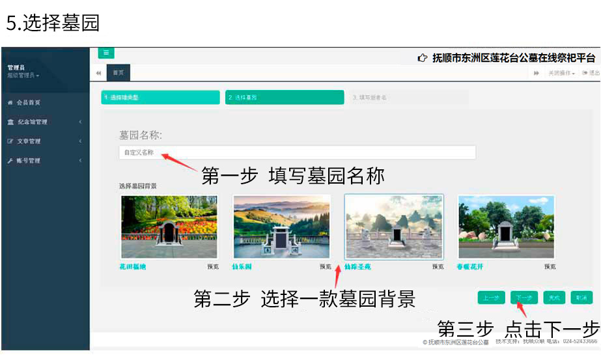Preview 春暖花开 via its 预览 link
This screenshot has height=364, width=601.
click(x=550, y=267)
